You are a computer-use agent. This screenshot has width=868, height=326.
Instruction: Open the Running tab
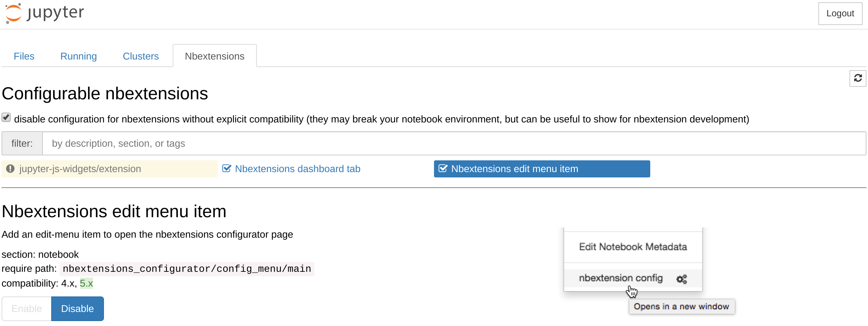(x=79, y=56)
